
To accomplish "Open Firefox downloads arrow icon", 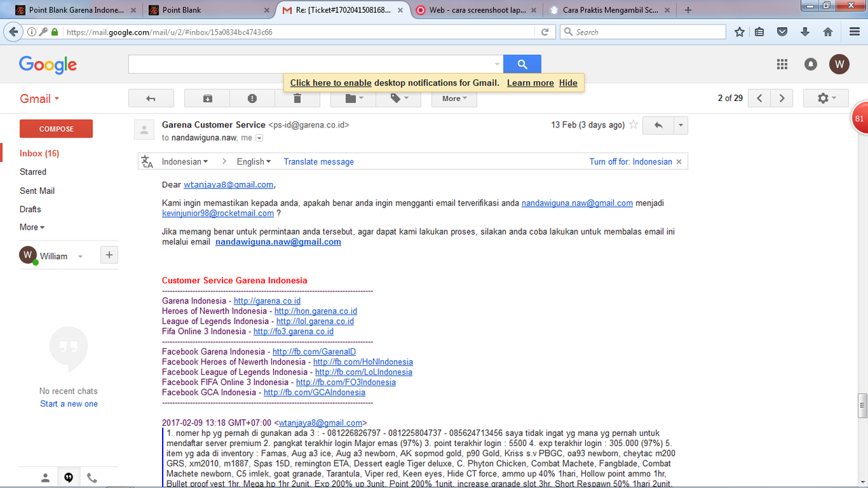I will 805,32.
